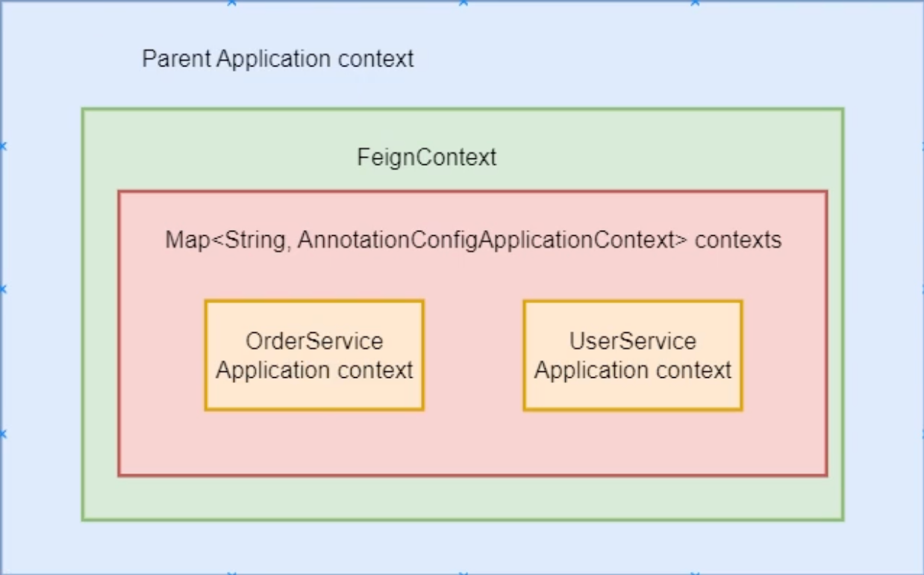This screenshot has height=575, width=924.
Task: Click the middle connection point on left edge
Action: click(x=3, y=289)
